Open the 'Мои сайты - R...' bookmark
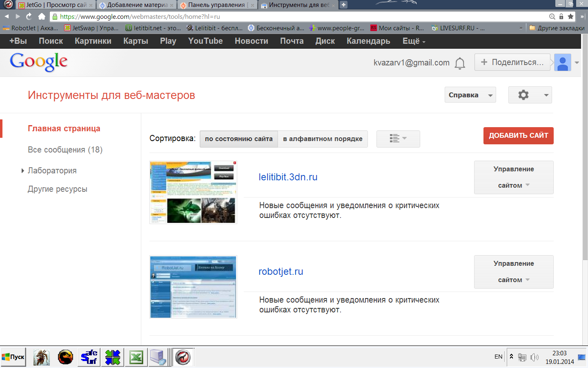588x368 pixels. point(397,28)
